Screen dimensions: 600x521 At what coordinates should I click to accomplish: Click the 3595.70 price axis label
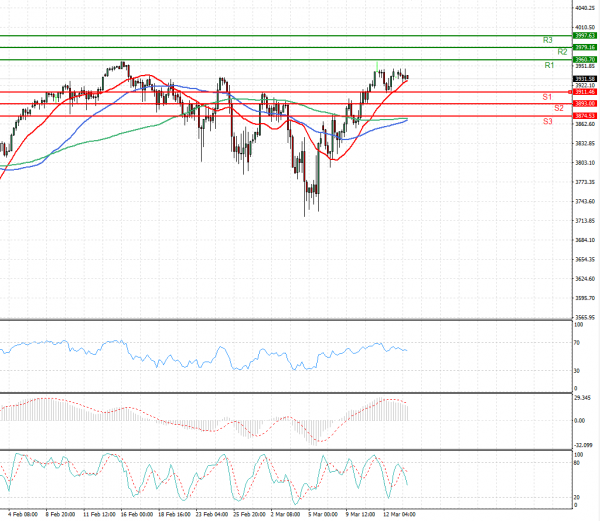[585, 298]
